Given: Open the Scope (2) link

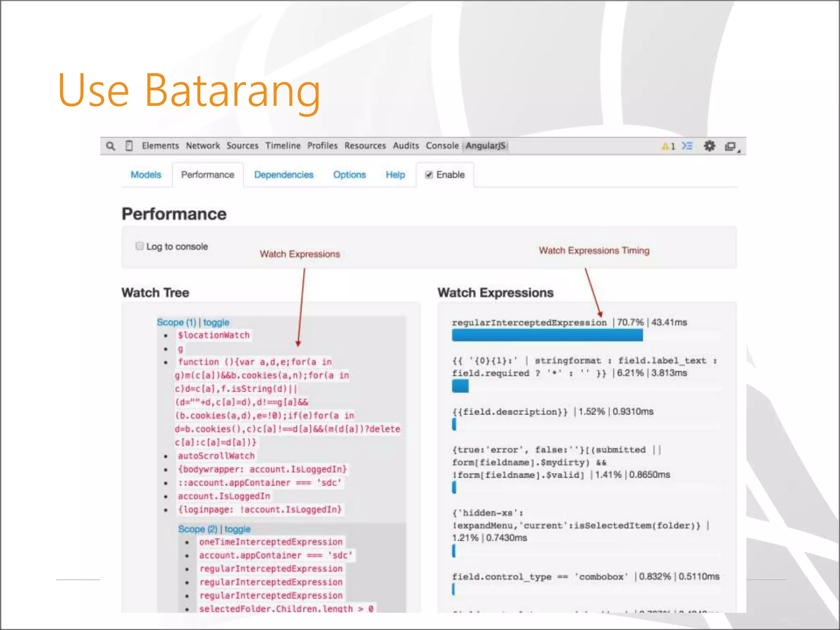Looking at the screenshot, I should (197, 529).
